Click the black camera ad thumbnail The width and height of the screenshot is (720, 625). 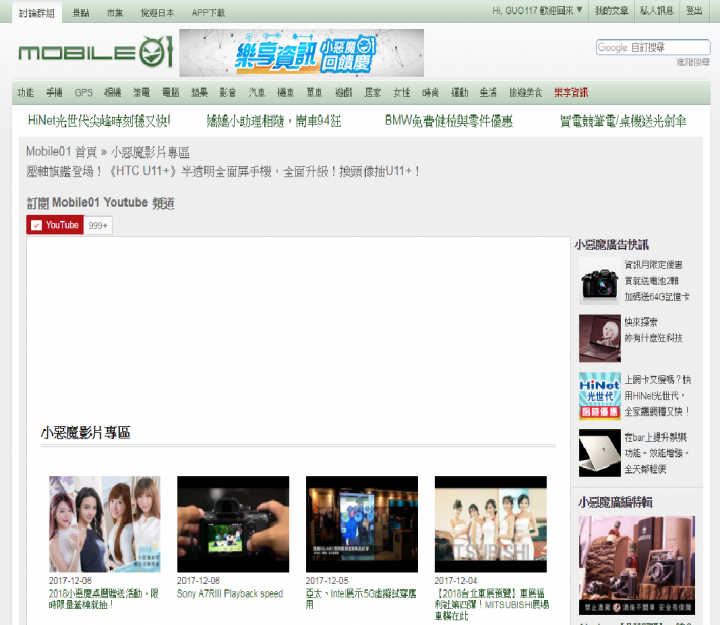(x=600, y=281)
